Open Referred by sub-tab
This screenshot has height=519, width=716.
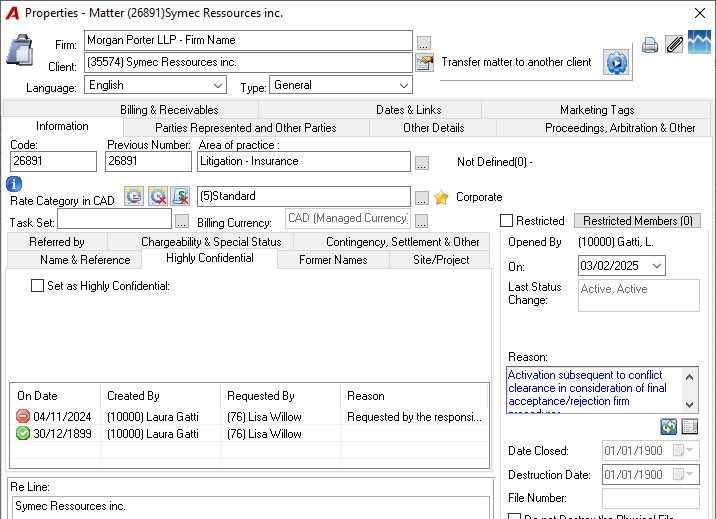point(57,241)
